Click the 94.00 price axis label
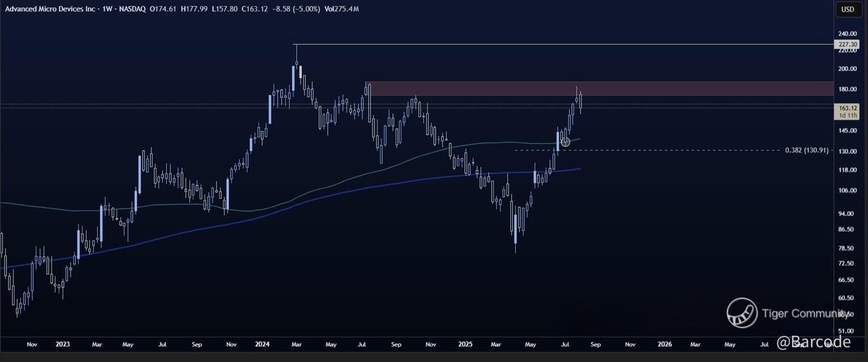868x362 pixels. coord(847,214)
